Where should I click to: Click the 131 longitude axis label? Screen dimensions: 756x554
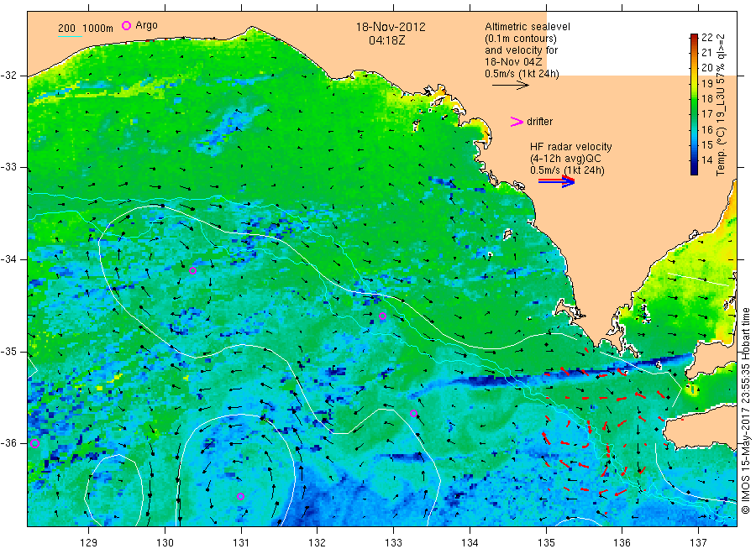(x=241, y=543)
